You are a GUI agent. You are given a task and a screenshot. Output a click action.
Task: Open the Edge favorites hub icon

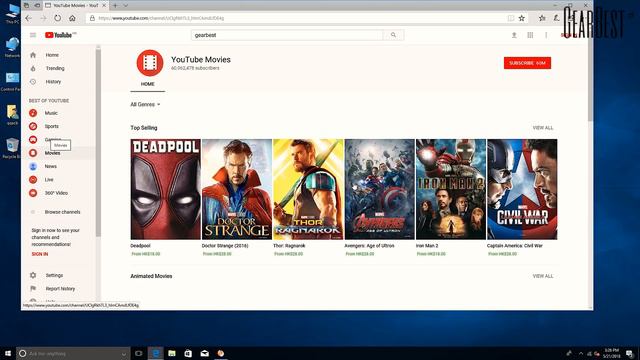[x=542, y=18]
